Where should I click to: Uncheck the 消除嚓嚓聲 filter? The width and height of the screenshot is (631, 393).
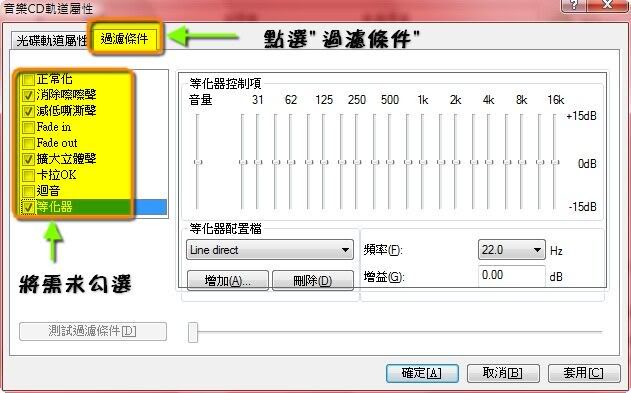(28, 95)
